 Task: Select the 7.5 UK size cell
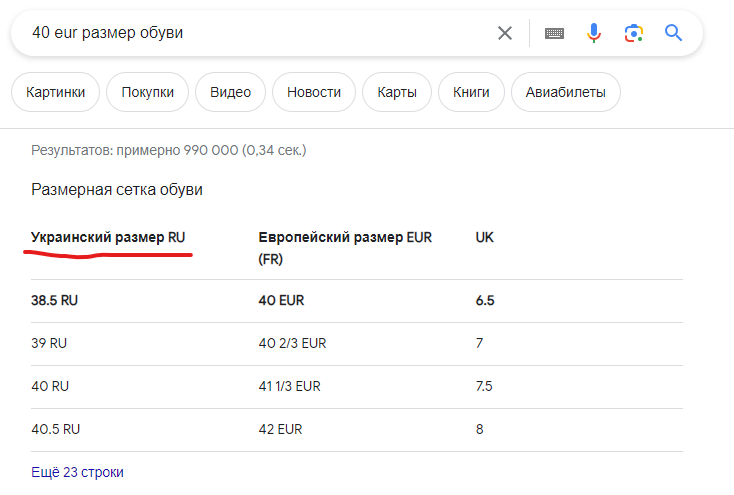click(484, 386)
